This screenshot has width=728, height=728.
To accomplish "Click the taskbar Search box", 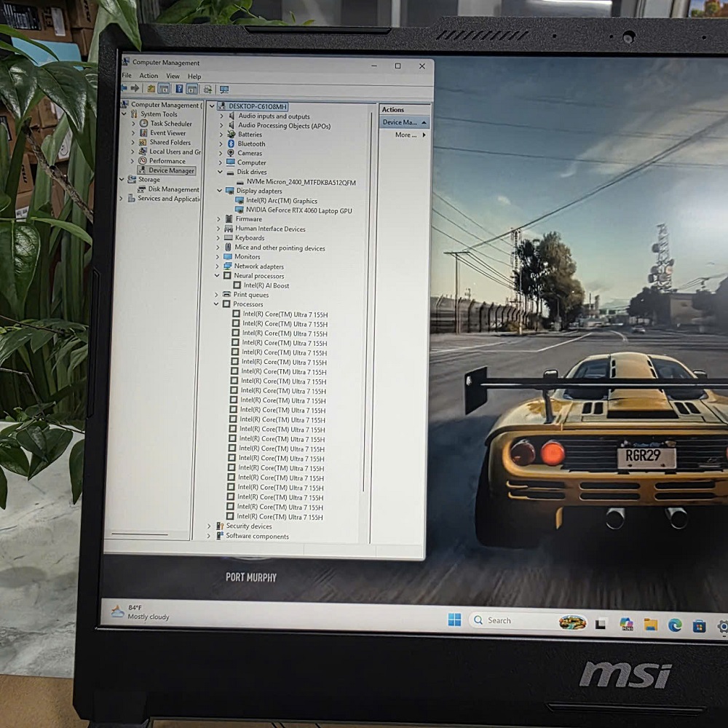I will 528,621.
